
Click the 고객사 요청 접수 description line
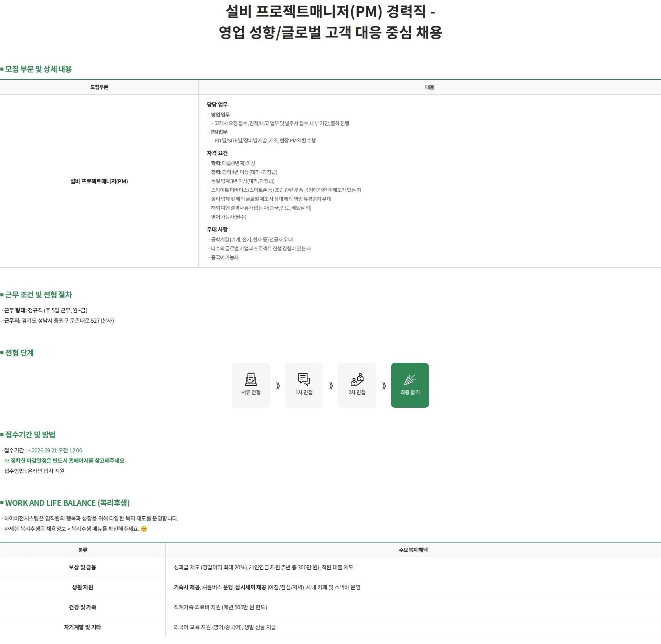(x=280, y=123)
